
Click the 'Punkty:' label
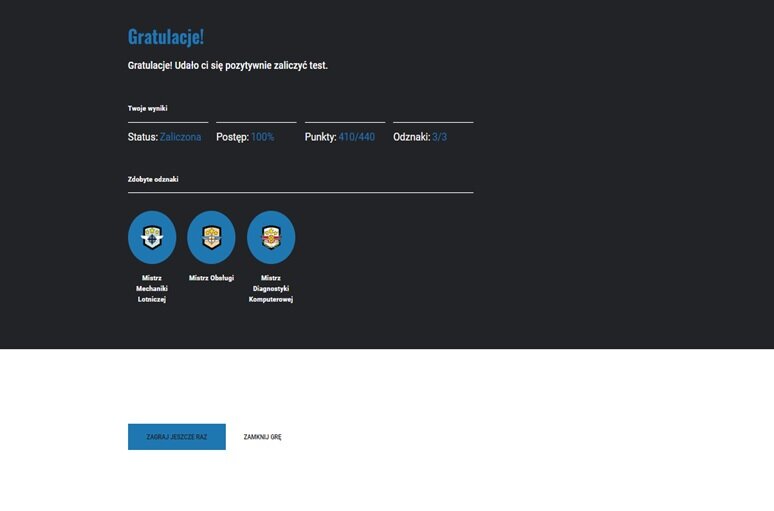(x=320, y=137)
